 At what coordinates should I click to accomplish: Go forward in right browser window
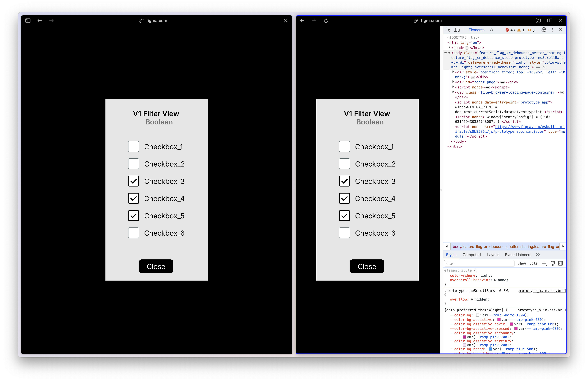314,20
